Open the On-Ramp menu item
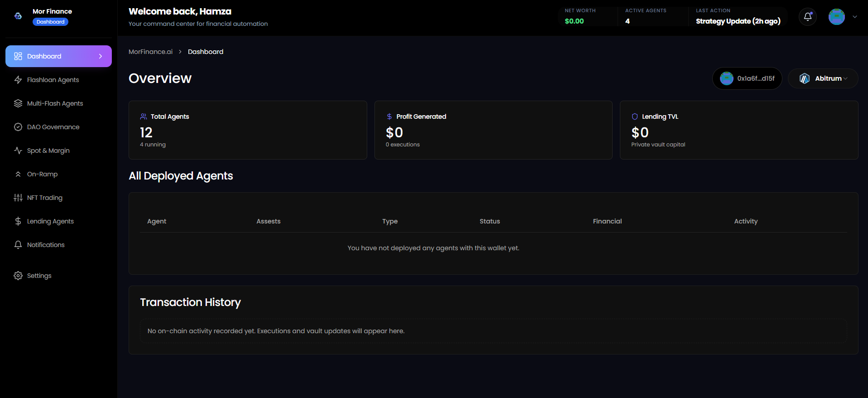The image size is (868, 398). [42, 174]
